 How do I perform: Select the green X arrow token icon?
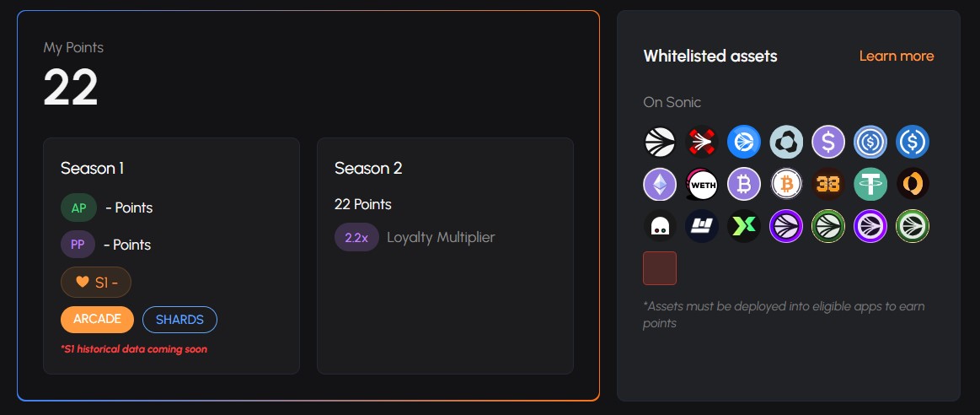click(x=744, y=226)
